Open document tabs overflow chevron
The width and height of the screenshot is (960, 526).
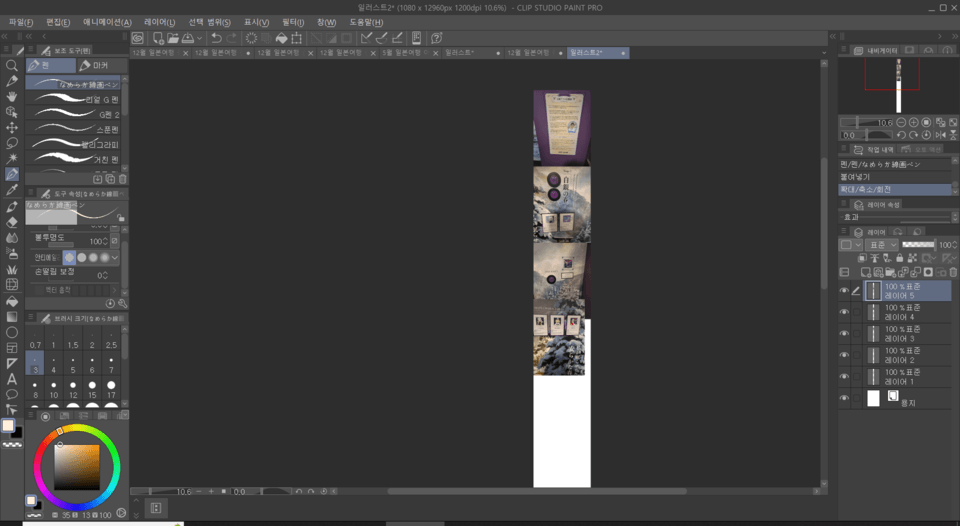(823, 53)
